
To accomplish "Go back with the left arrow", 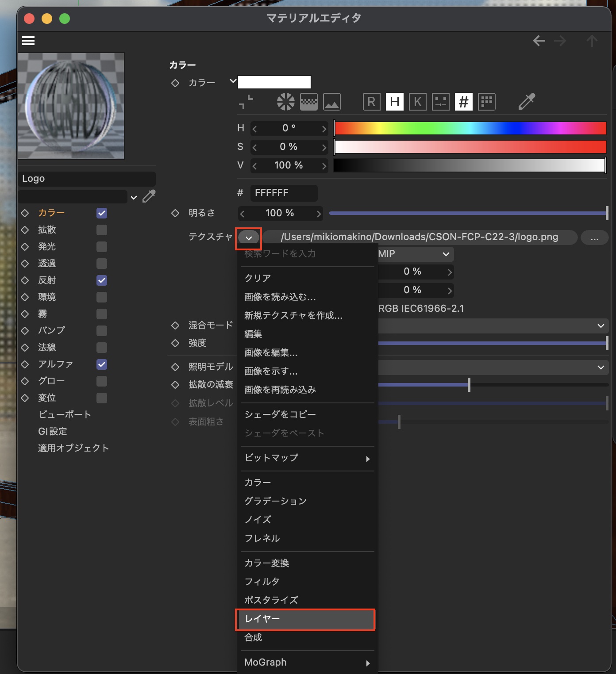I will (x=539, y=41).
